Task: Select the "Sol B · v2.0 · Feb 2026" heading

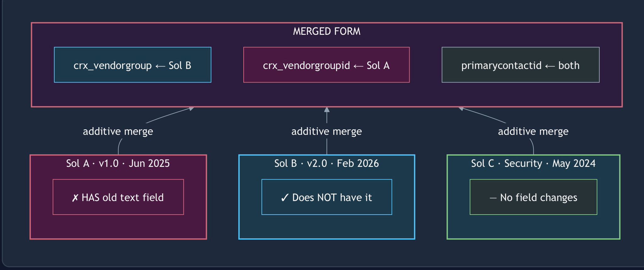Action: [326, 163]
